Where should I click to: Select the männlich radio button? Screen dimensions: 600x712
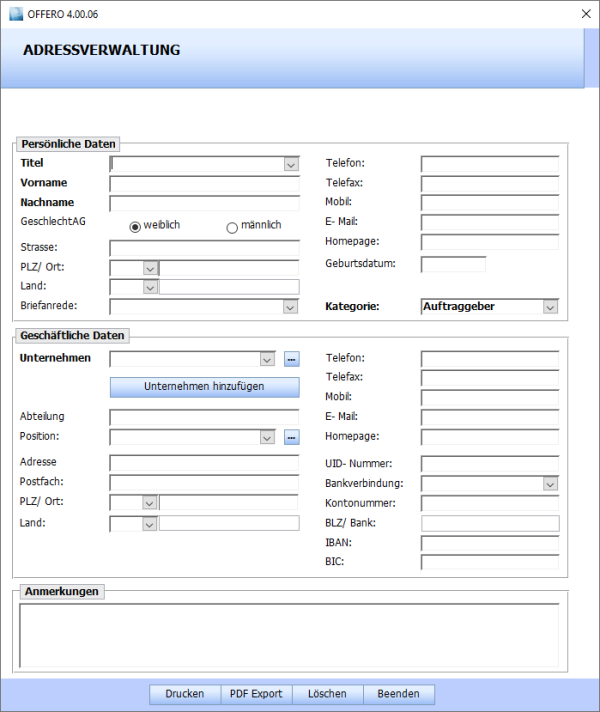[232, 227]
